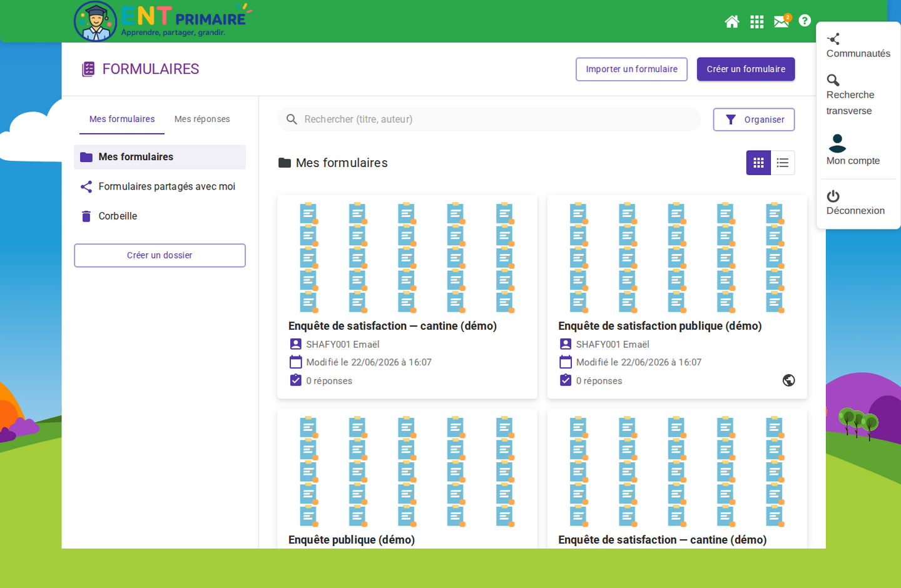Screen dimensions: 901x588
Task: Click the FORMULAIRES page heading
Action: click(151, 69)
